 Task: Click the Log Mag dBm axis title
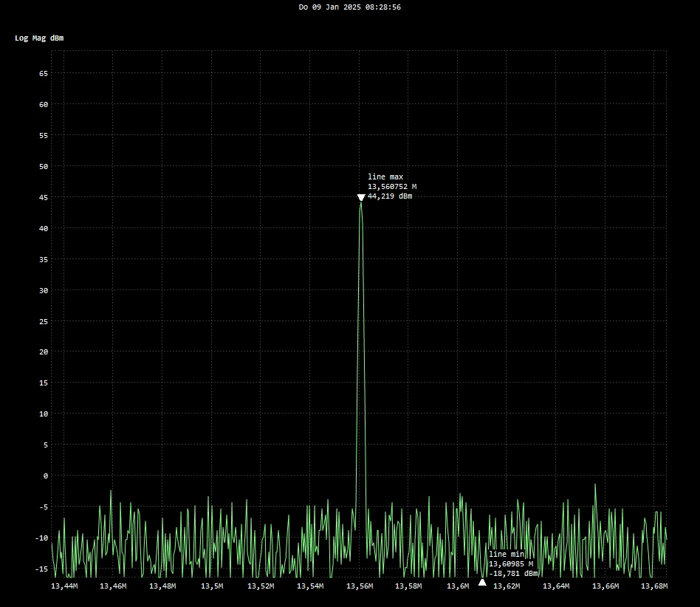tap(39, 38)
